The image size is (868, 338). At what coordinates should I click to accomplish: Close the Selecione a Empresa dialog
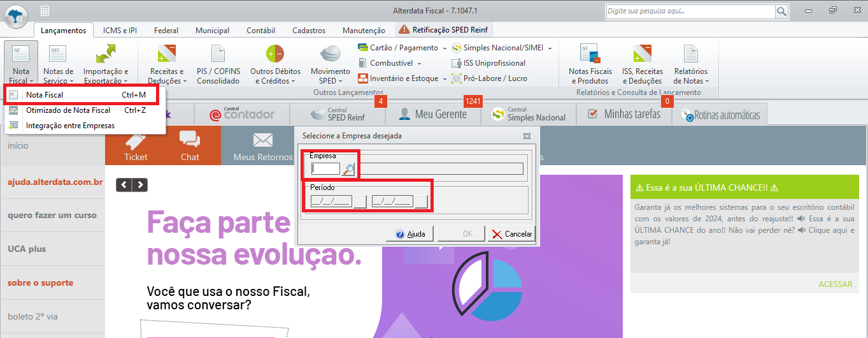point(527,136)
